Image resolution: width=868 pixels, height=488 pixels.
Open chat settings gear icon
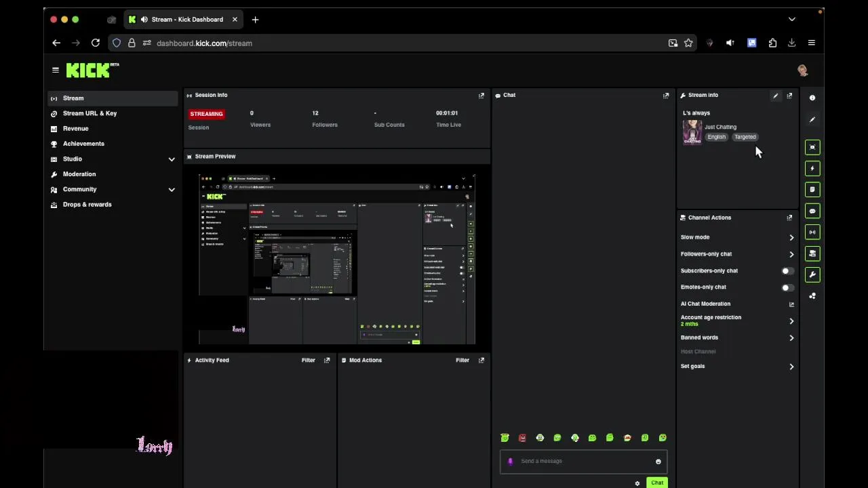point(637,483)
